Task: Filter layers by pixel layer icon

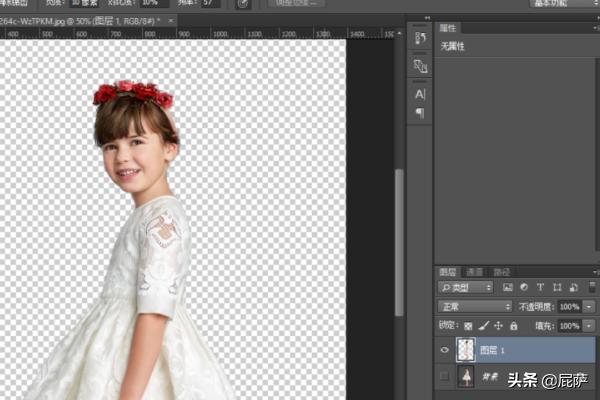Action: coord(508,288)
